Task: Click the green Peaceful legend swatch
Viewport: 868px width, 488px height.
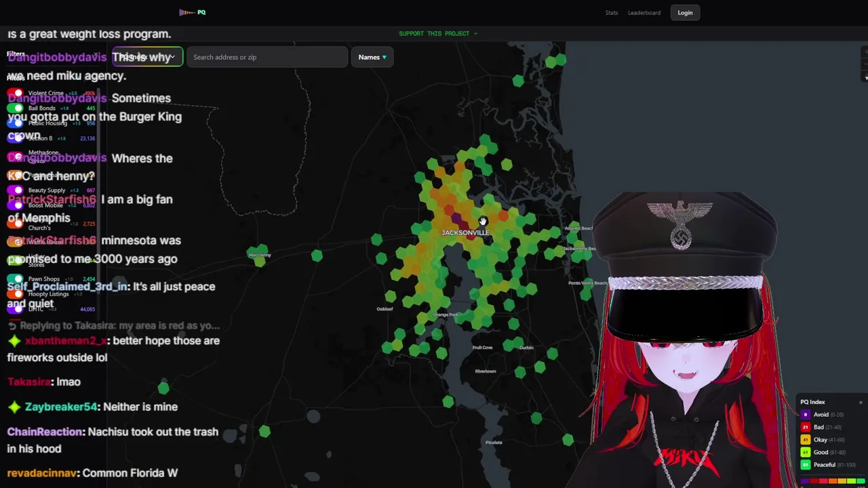Action: (x=806, y=465)
